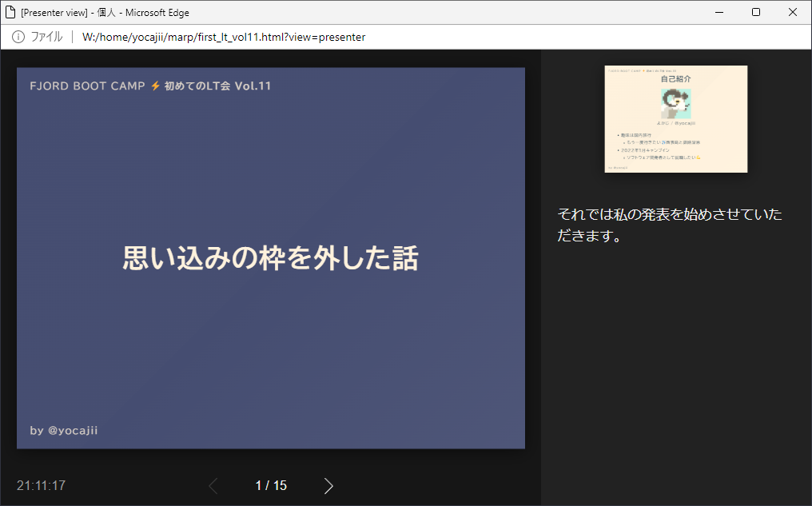Image resolution: width=812 pixels, height=506 pixels.
Task: Close the Presenter view window
Action: click(x=793, y=12)
